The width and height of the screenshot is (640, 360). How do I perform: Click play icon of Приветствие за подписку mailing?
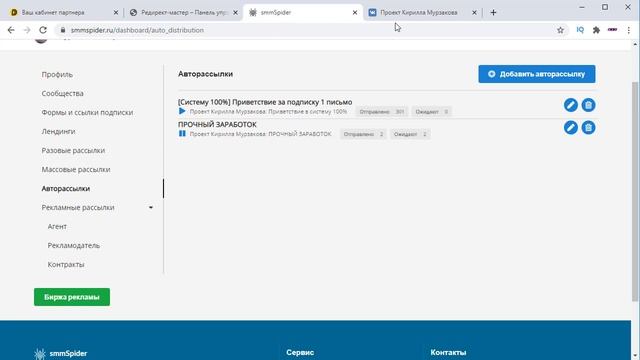(182, 111)
